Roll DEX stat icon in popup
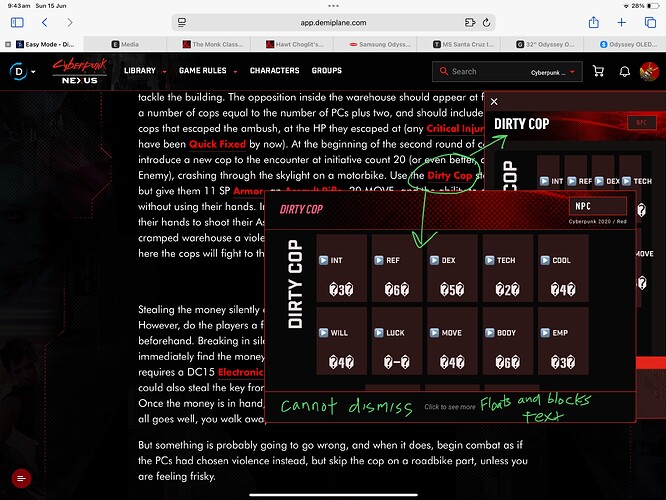This screenshot has height=500, width=666. 434,260
